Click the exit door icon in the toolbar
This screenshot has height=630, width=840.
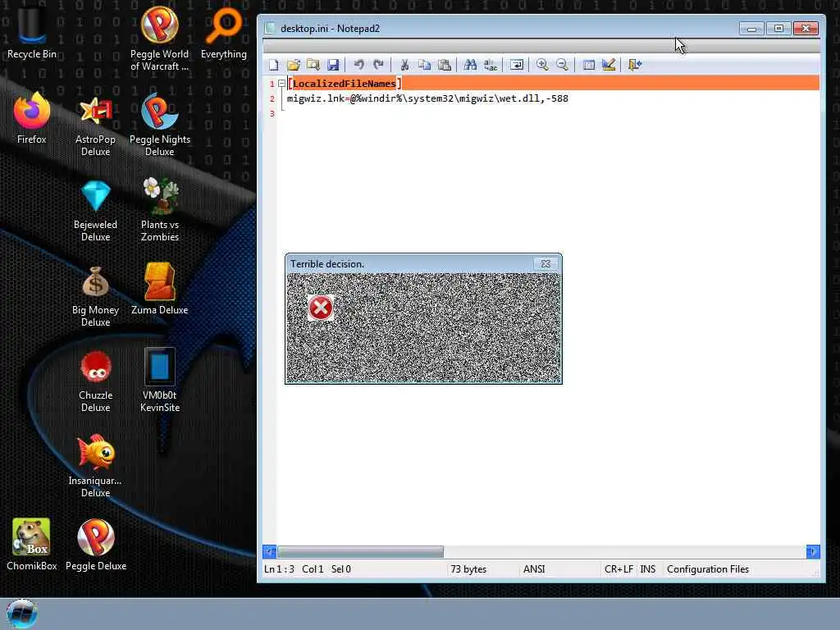[635, 65]
